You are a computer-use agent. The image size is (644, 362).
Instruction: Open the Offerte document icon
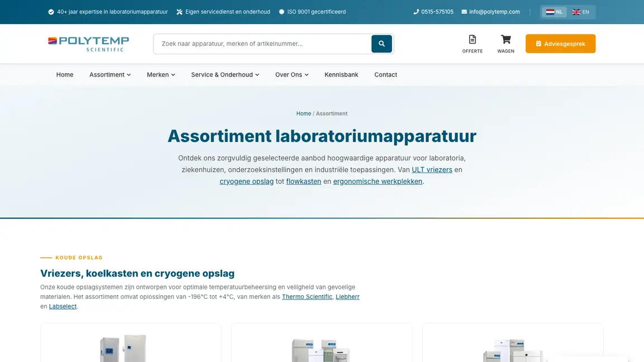(472, 40)
